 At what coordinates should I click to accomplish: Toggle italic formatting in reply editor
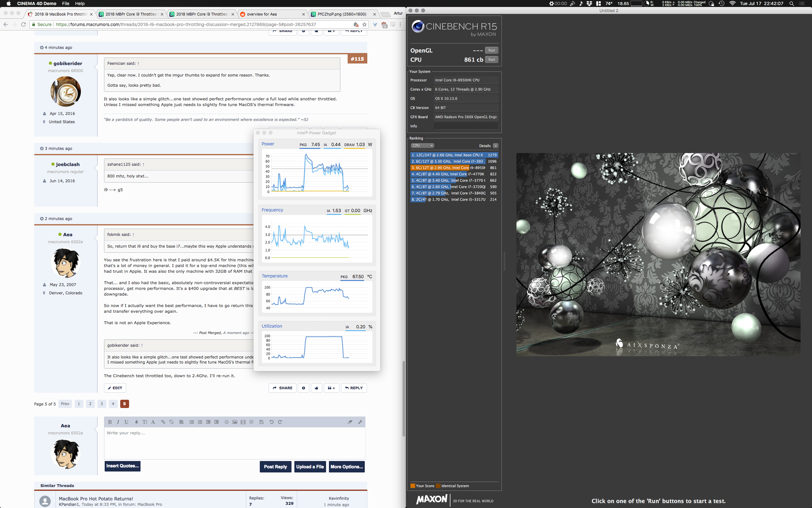pyautogui.click(x=118, y=422)
